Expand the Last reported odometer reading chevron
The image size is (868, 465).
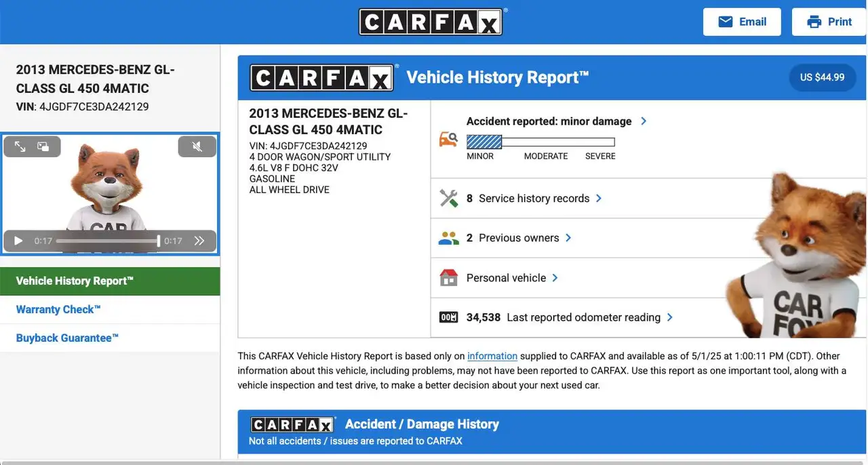coord(670,317)
